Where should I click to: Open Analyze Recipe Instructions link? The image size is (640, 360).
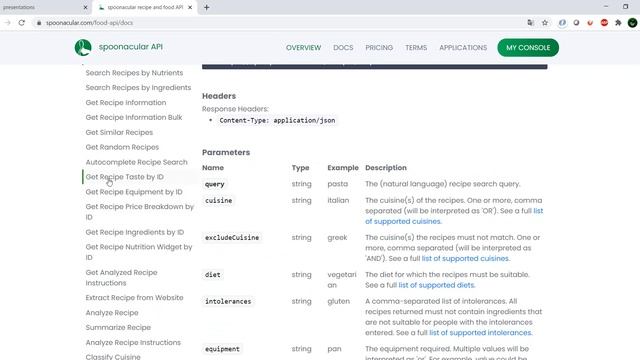pos(133,342)
